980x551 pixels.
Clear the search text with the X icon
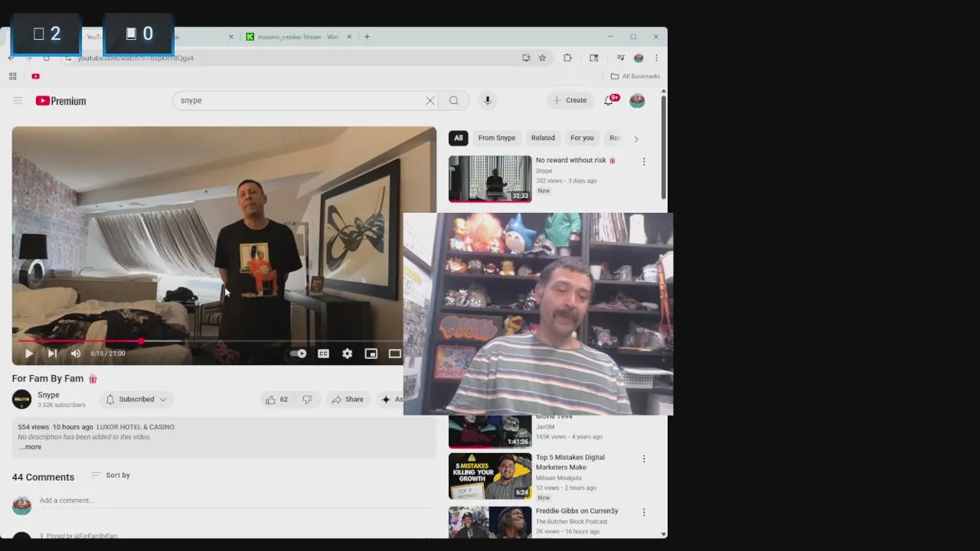click(430, 100)
